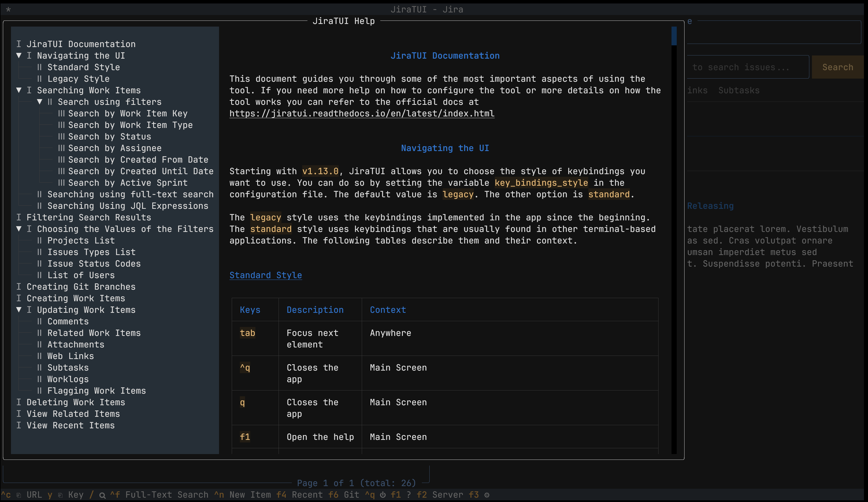The height and width of the screenshot is (502, 868).
Task: Click the tab key cell in table
Action: click(247, 333)
